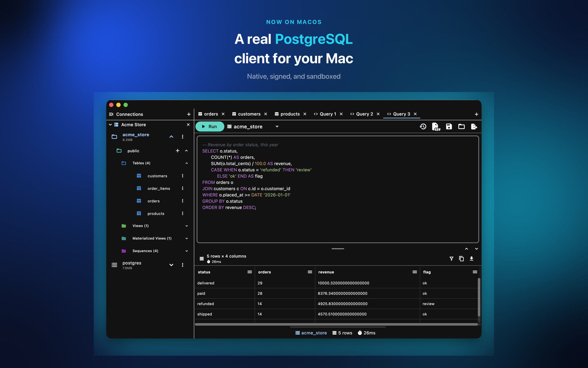The height and width of the screenshot is (368, 588).
Task: Click the horizontal results scrollbar
Action: click(336, 324)
